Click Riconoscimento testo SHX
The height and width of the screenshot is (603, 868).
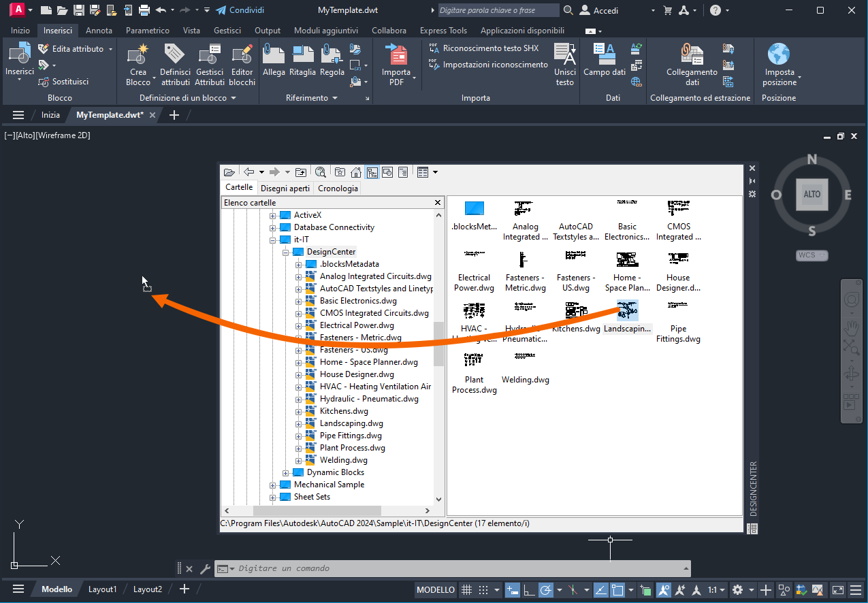point(484,48)
